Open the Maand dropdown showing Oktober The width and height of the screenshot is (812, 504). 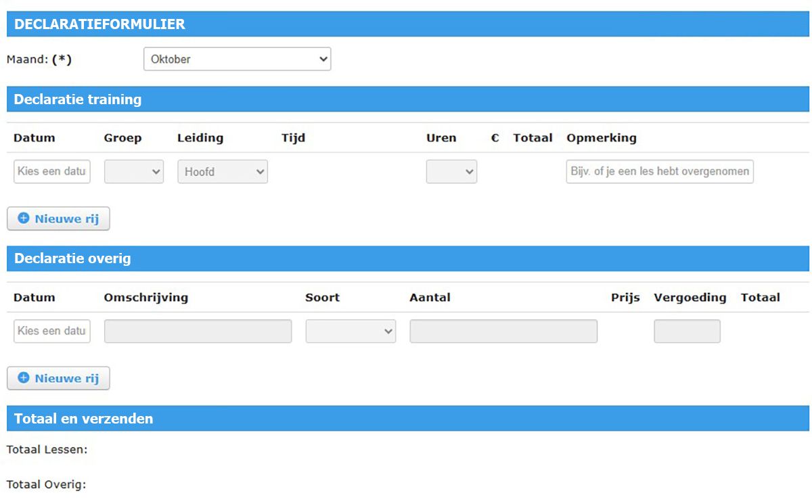pos(237,59)
